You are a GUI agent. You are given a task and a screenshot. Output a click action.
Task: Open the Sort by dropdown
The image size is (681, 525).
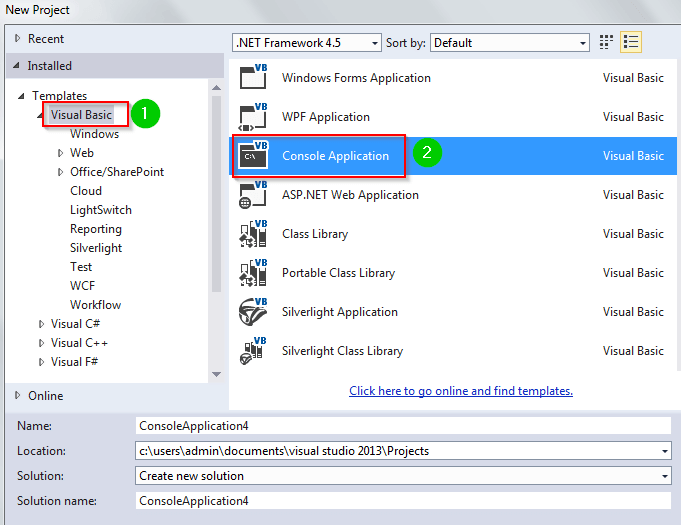click(510, 43)
